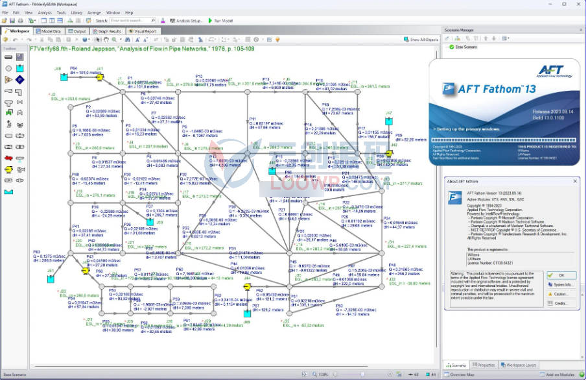Select the Valve junction tool (bowtie icon)
The width and height of the screenshot is (588, 381).
point(20,102)
